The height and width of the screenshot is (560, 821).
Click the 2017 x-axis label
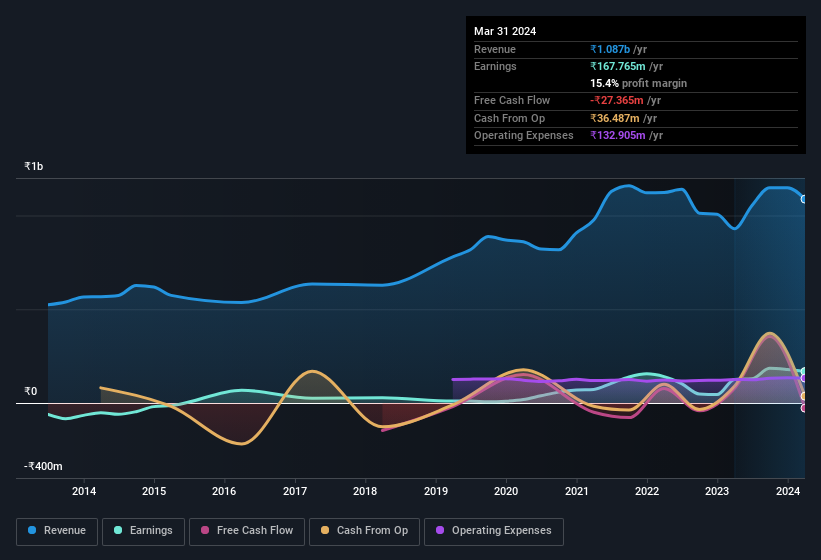295,491
